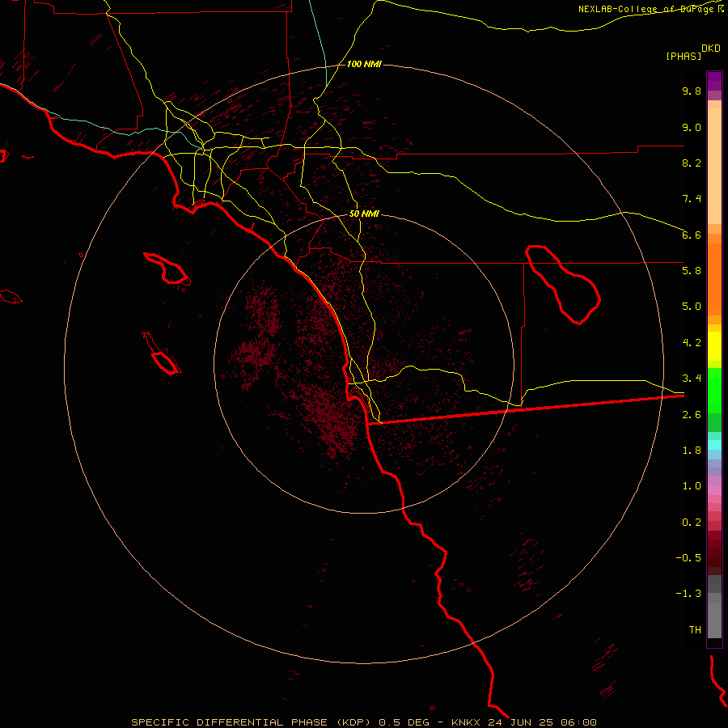Select the 1.8 scale value
Screen dimensions: 728x728
692,451
